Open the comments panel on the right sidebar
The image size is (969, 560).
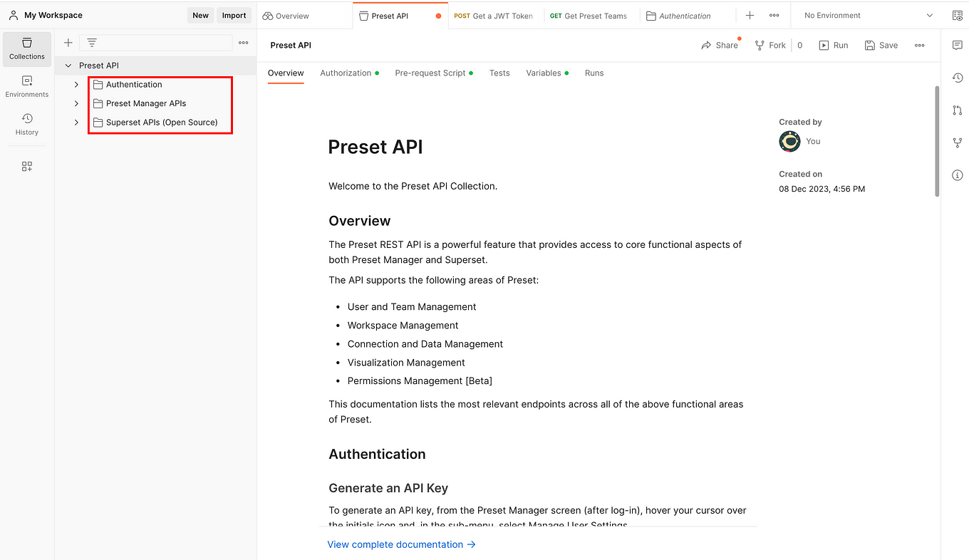pos(958,45)
